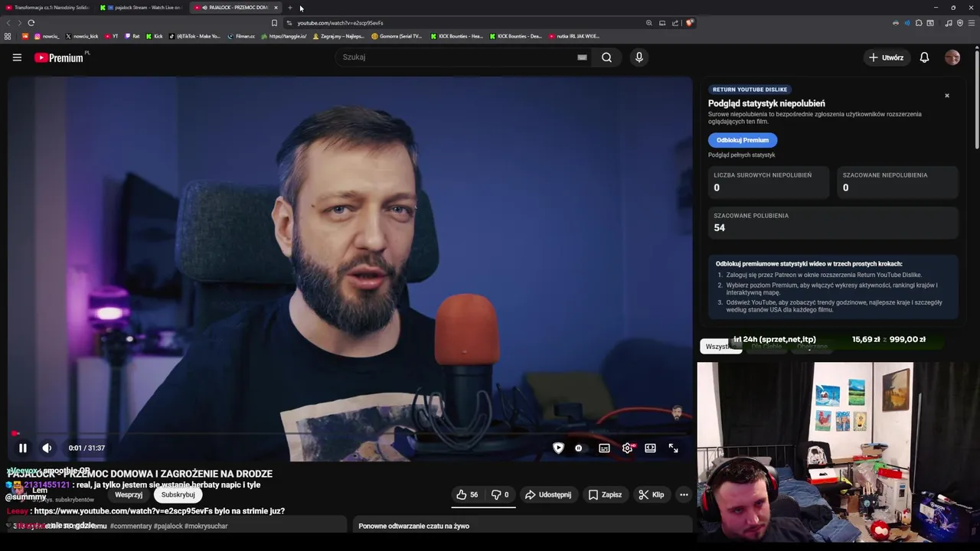Start voice search with microphone
This screenshot has height=551, width=980.
tap(639, 57)
